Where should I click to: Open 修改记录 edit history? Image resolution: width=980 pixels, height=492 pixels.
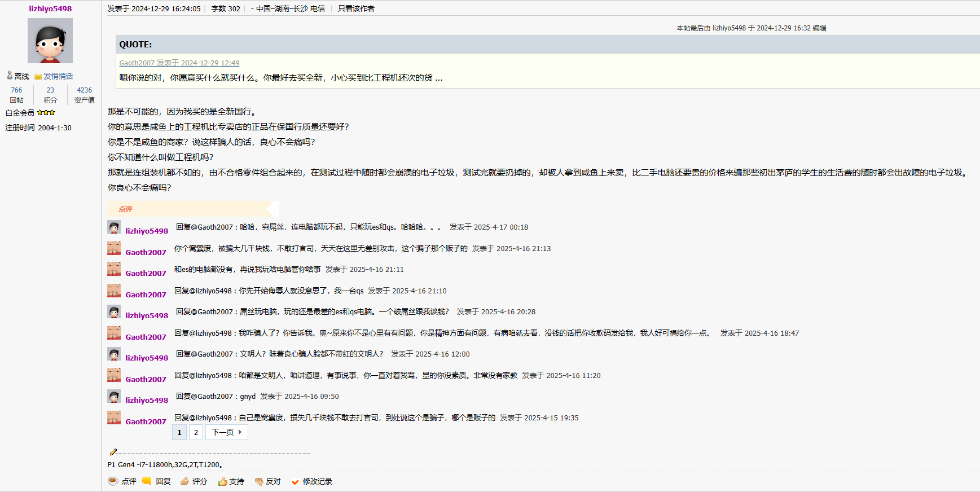[317, 481]
